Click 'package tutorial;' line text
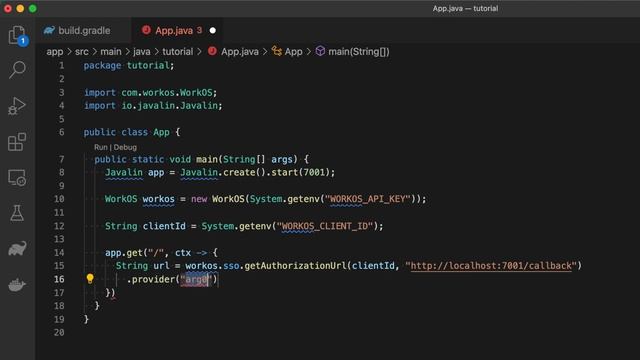This screenshot has width=640, height=360. coord(129,65)
